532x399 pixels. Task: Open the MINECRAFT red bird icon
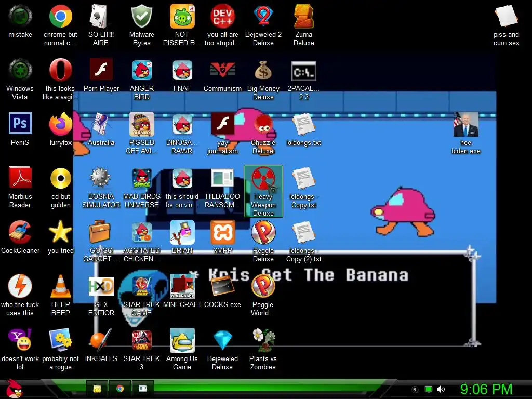(x=182, y=286)
